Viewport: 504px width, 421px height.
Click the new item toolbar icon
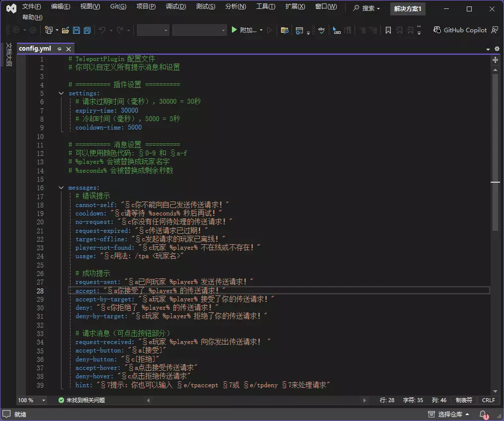[49, 30]
